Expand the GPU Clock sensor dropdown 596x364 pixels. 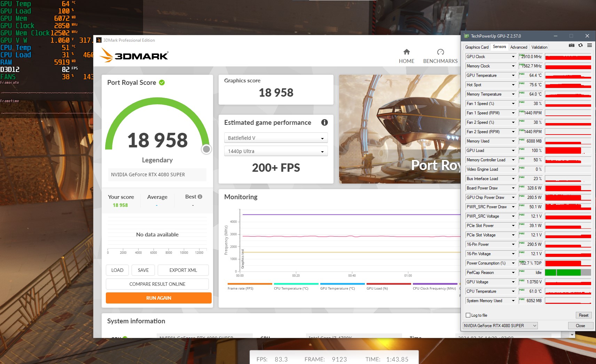tap(513, 57)
